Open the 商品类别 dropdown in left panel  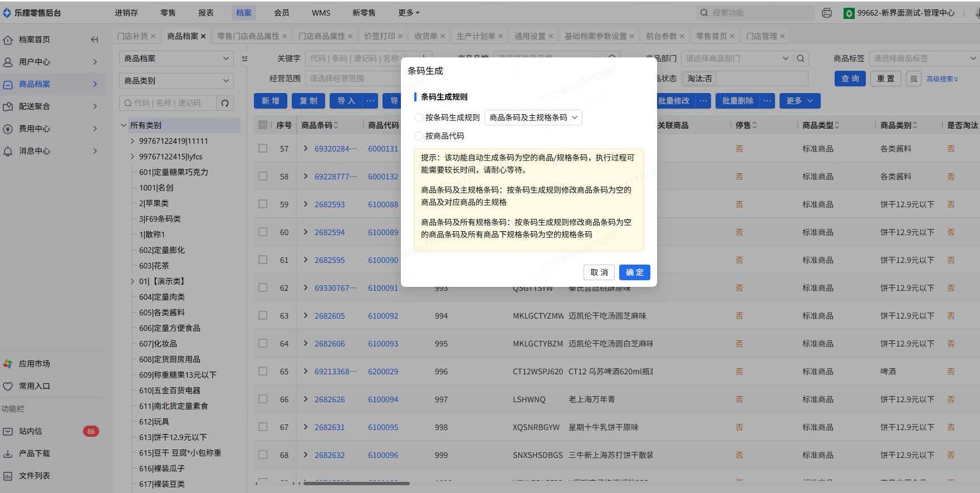[176, 81]
